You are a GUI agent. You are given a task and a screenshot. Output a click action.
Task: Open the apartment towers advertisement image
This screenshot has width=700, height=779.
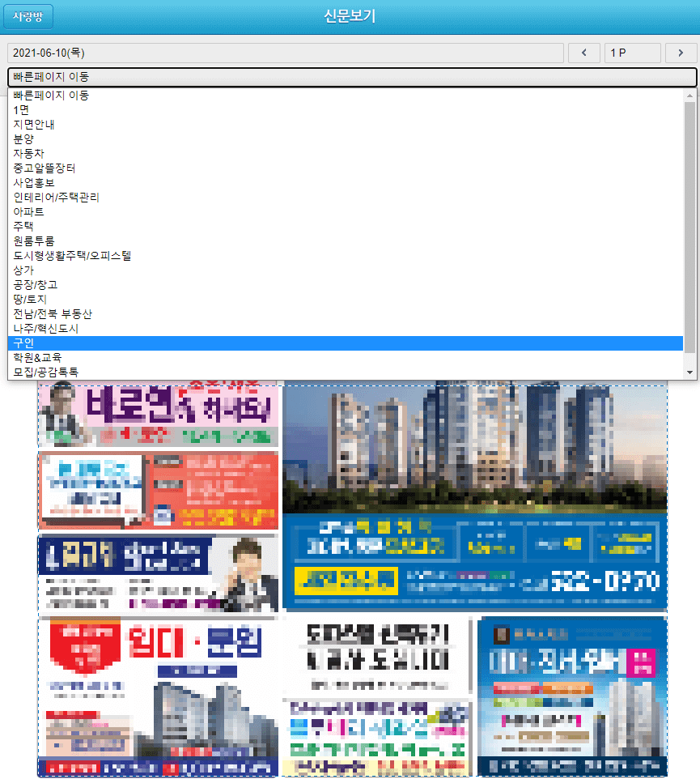point(475,496)
